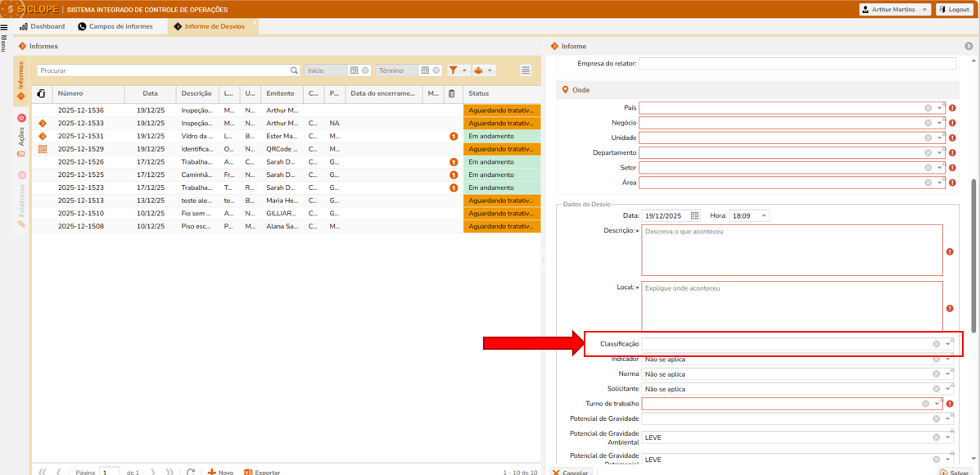Open the Hora time dropdown
The image size is (980, 475).
[764, 215]
